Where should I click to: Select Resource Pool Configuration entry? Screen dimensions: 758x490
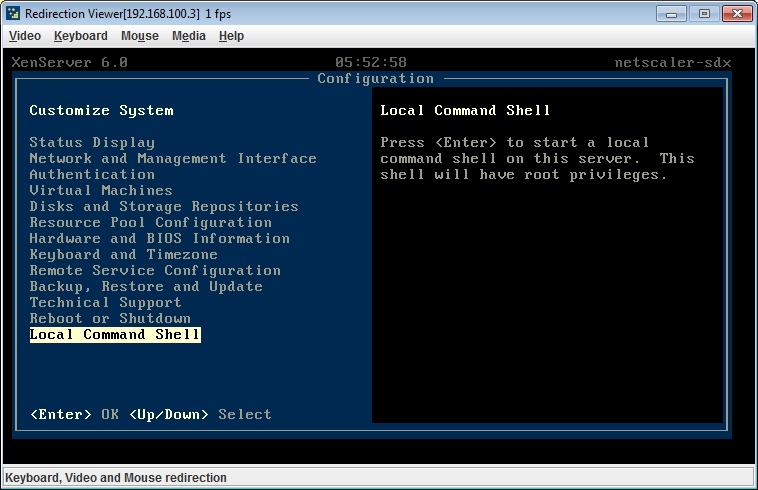(151, 223)
